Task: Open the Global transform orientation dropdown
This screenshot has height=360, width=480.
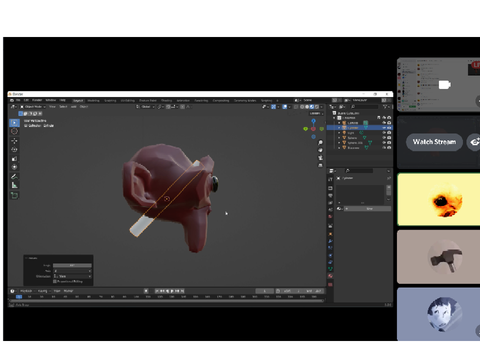Action: pyautogui.click(x=146, y=107)
